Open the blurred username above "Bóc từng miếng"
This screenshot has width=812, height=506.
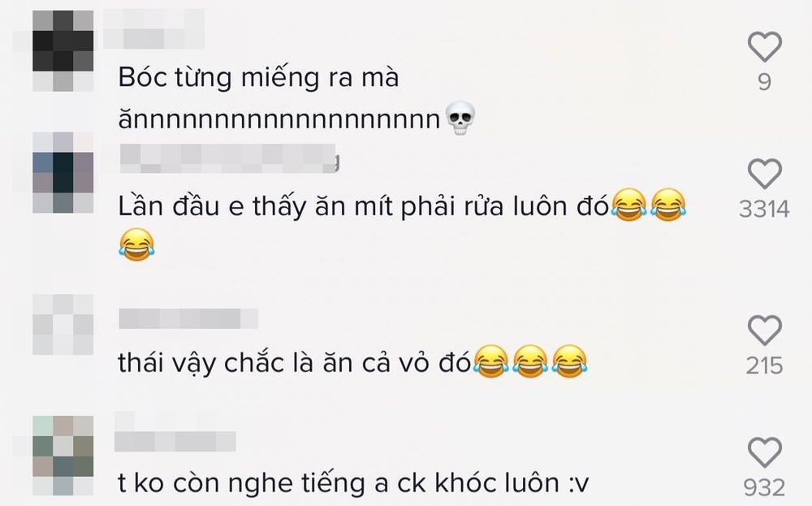point(153,29)
